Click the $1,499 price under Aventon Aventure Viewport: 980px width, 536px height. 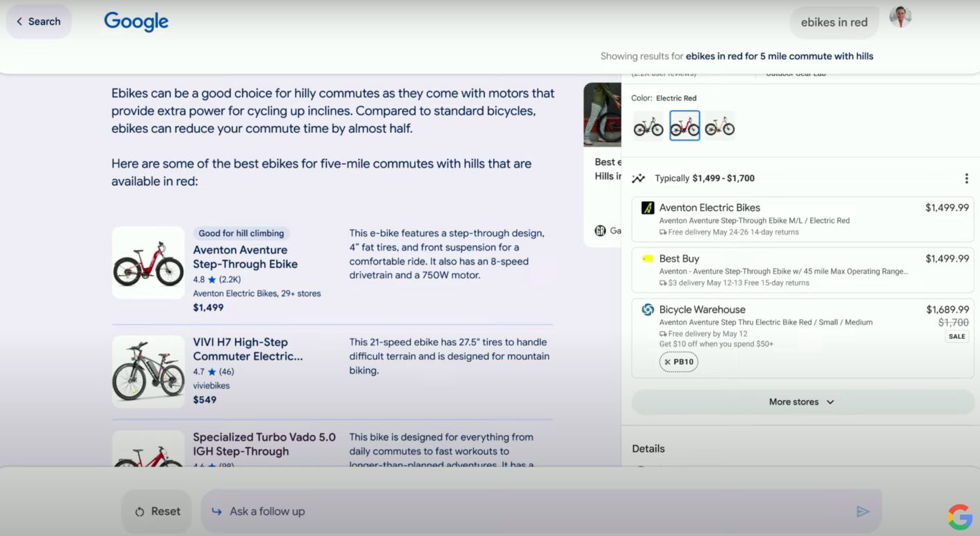[209, 308]
